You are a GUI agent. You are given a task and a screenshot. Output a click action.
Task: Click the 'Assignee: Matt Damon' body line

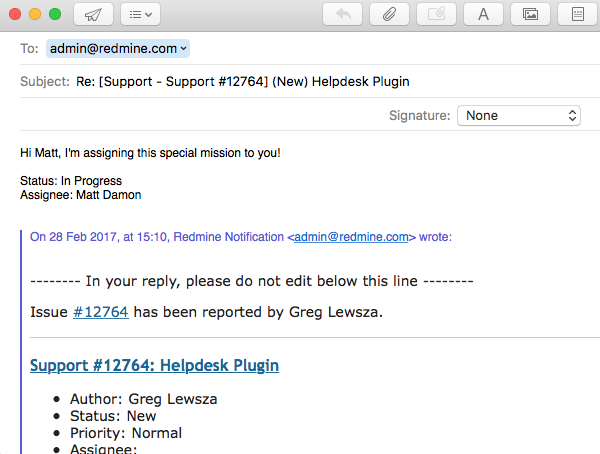pos(80,195)
